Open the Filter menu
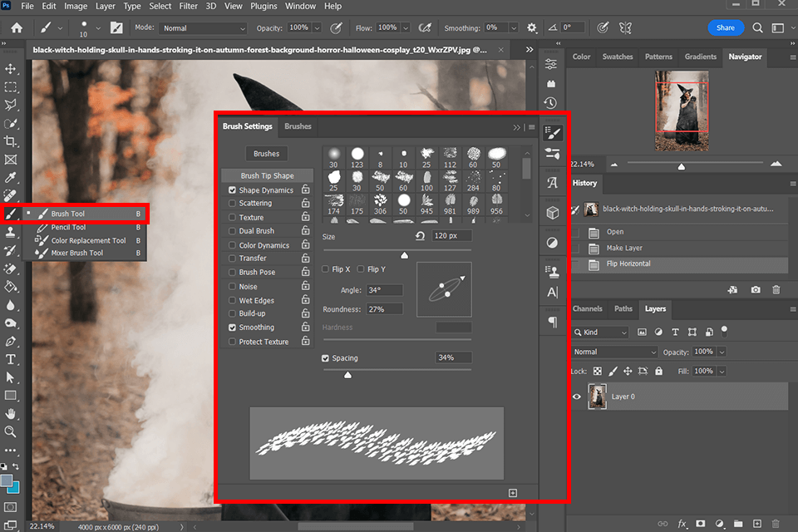 click(x=189, y=6)
